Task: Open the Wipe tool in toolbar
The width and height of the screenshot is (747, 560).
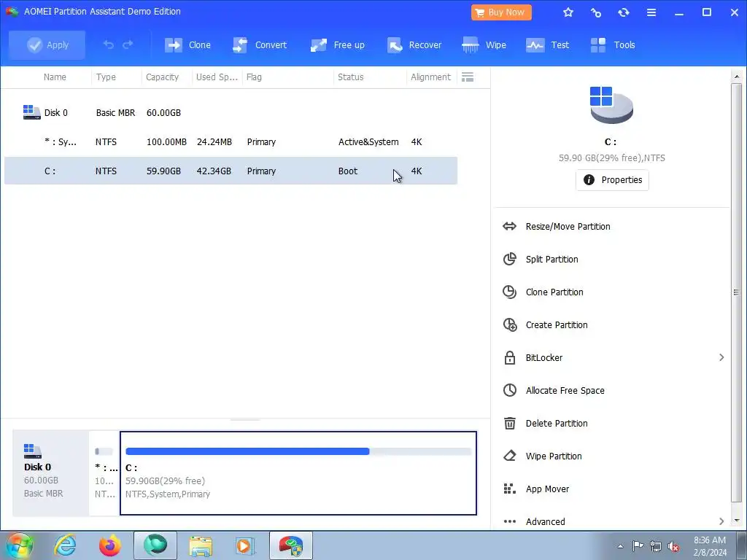Action: [484, 44]
